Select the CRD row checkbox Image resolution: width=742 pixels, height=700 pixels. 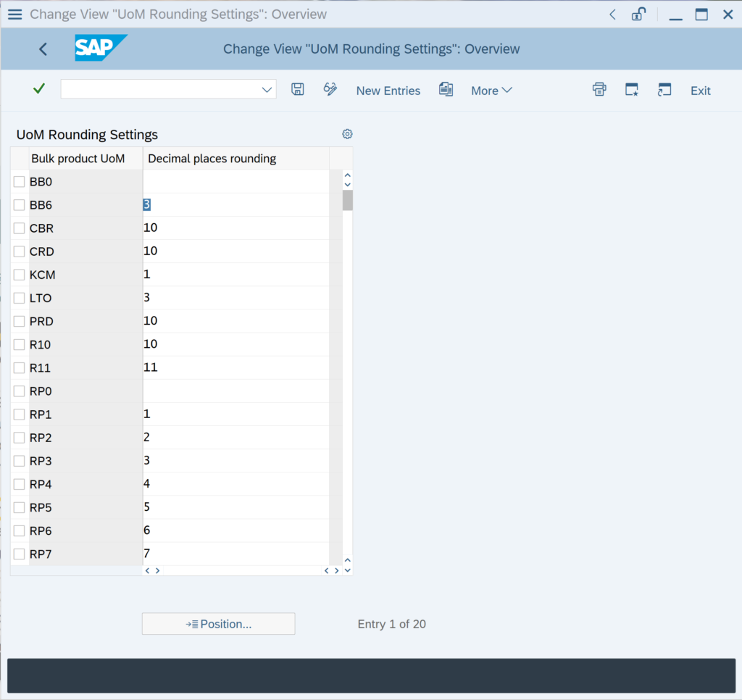tap(19, 251)
